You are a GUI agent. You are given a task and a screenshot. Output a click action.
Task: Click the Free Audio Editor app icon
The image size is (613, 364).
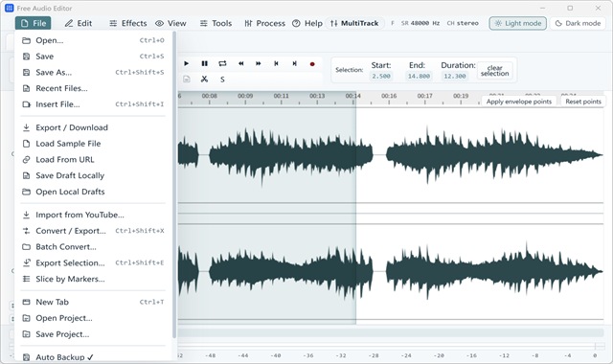coord(9,8)
